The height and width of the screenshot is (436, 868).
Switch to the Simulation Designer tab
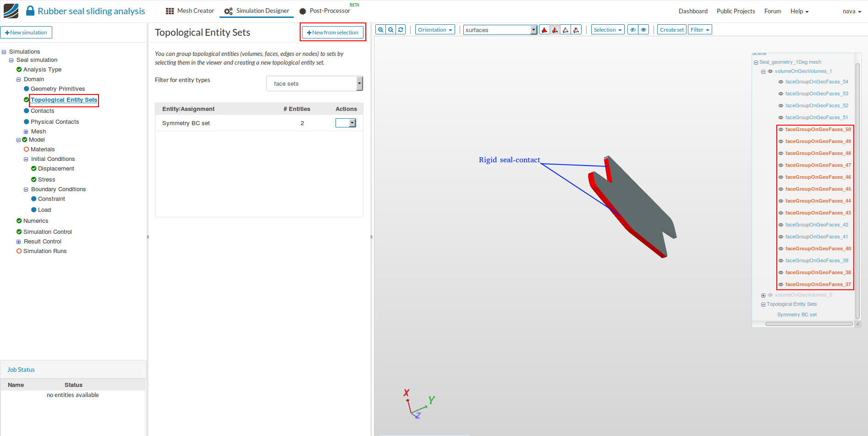(x=257, y=11)
